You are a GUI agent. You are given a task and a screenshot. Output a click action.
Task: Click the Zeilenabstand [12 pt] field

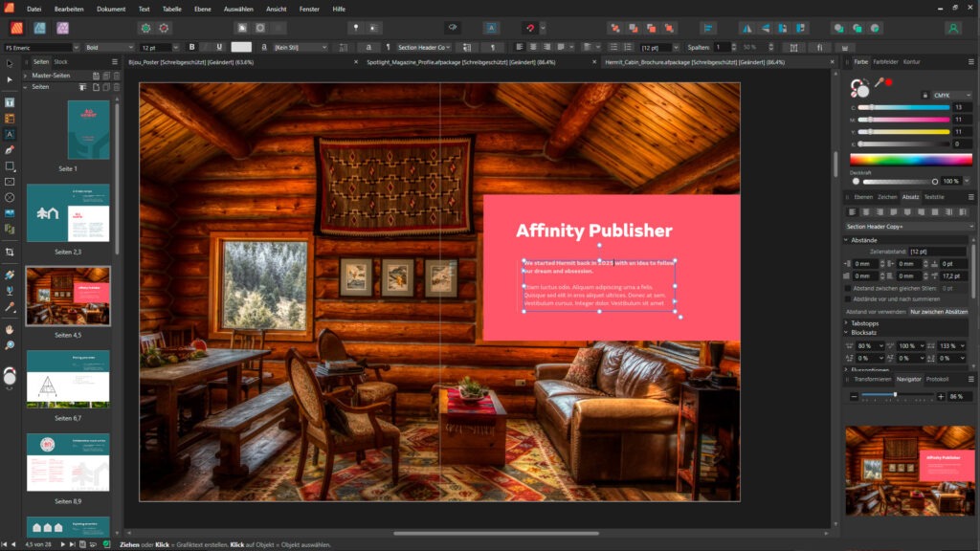pyautogui.click(x=936, y=252)
